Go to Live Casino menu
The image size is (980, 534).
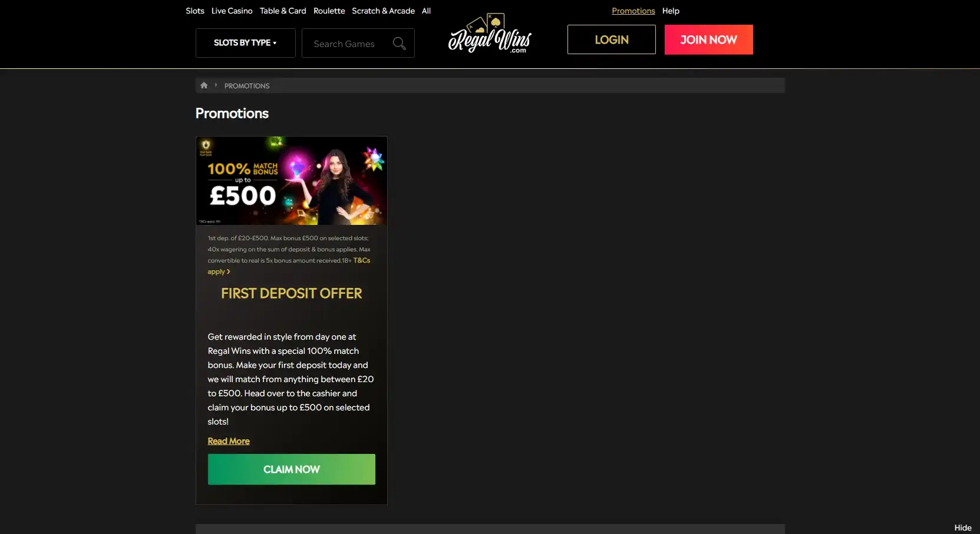click(232, 11)
